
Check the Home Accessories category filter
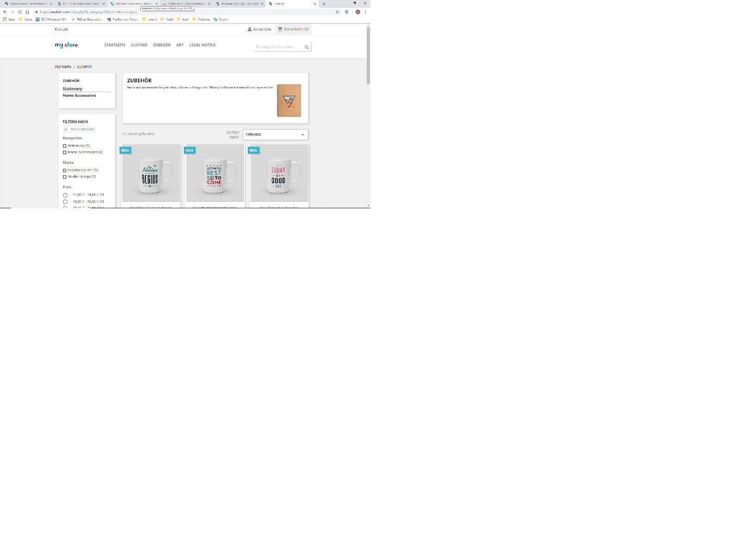(x=65, y=152)
